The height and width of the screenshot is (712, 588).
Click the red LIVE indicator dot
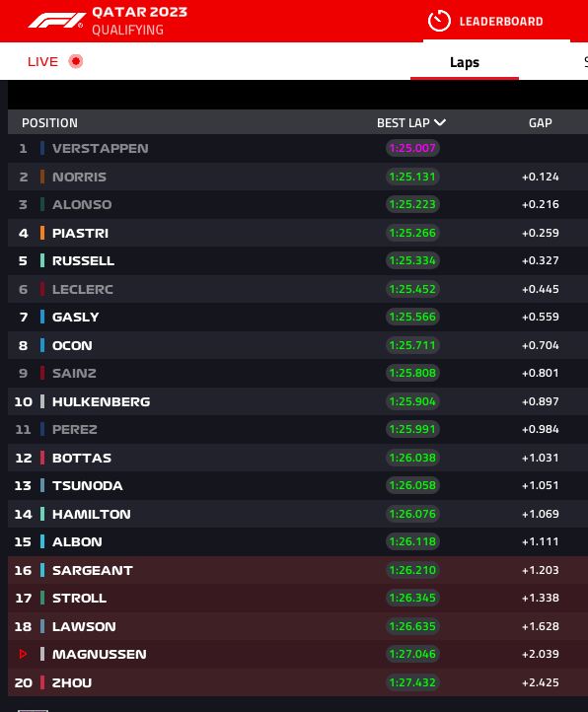coord(76,61)
